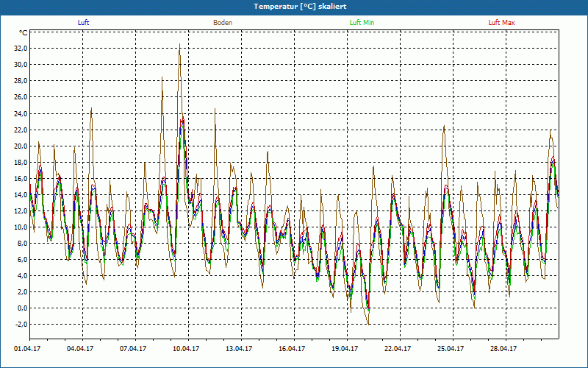Image resolution: width=588 pixels, height=368 pixels.
Task: Click the 13.04.17 date label
Action: [x=239, y=348]
